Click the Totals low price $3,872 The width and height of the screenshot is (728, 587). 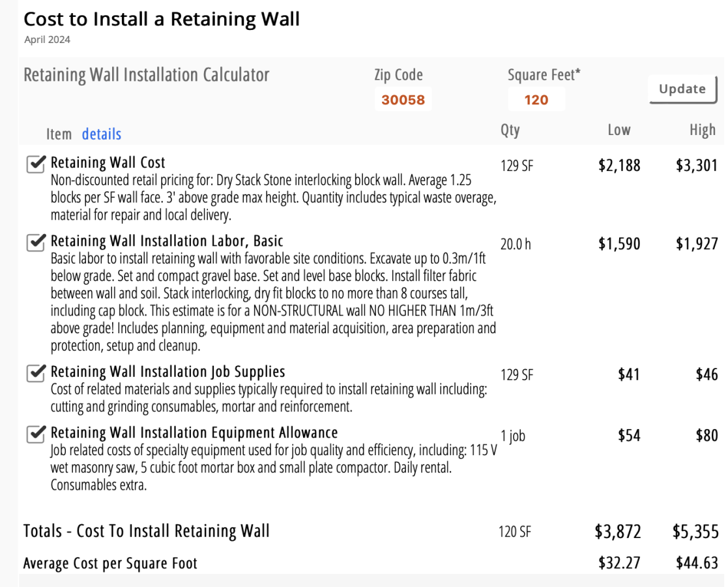[617, 532]
